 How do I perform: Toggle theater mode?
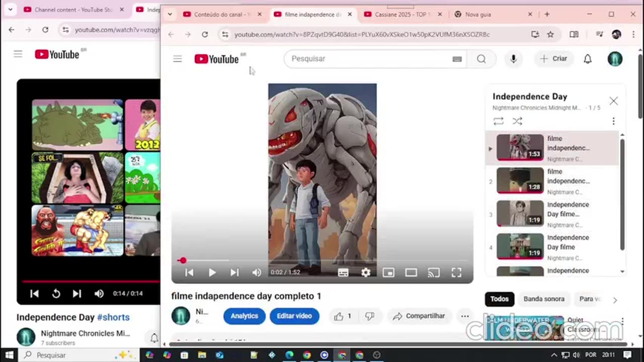coord(411,273)
